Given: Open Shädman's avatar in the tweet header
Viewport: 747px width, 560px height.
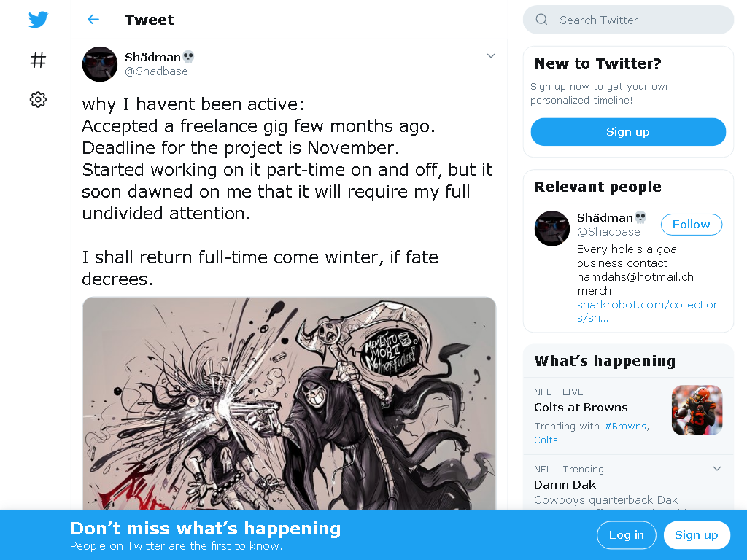Looking at the screenshot, I should [x=99, y=64].
